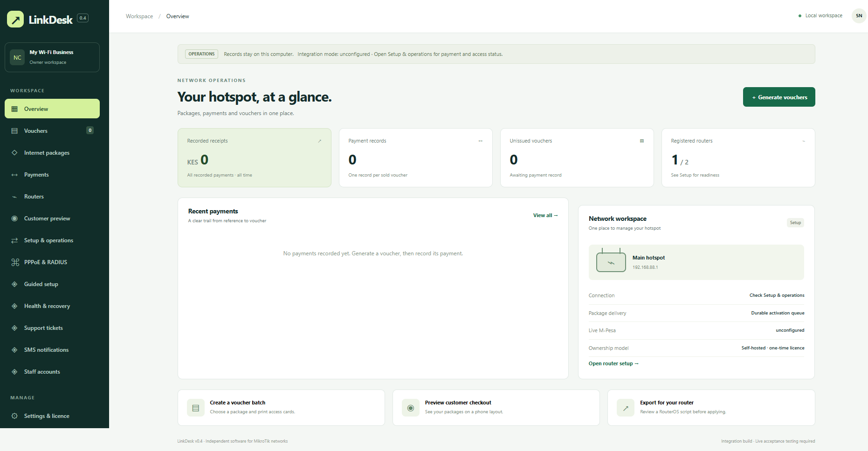Go to Internet packages page
The height and width of the screenshot is (451, 868).
tap(52, 152)
